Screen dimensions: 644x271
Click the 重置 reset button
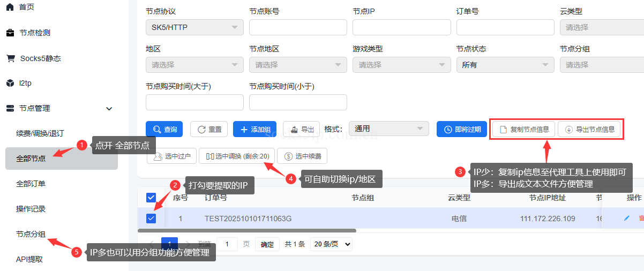209,129
